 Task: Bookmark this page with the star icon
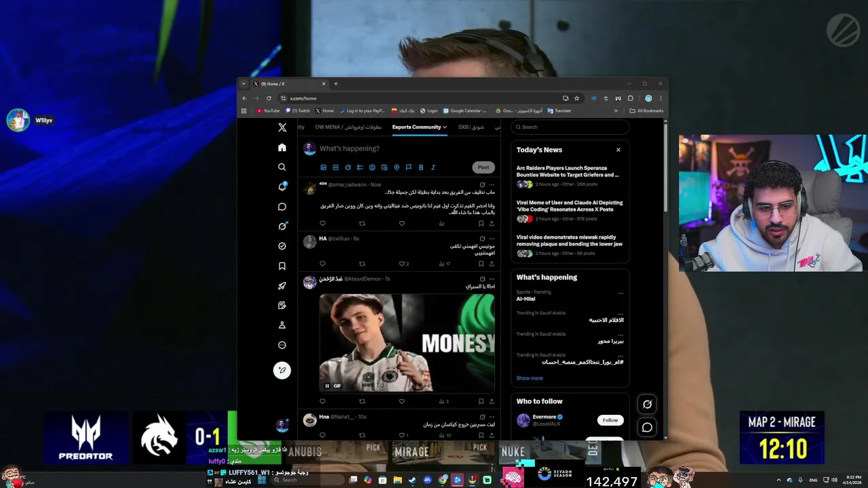(576, 98)
